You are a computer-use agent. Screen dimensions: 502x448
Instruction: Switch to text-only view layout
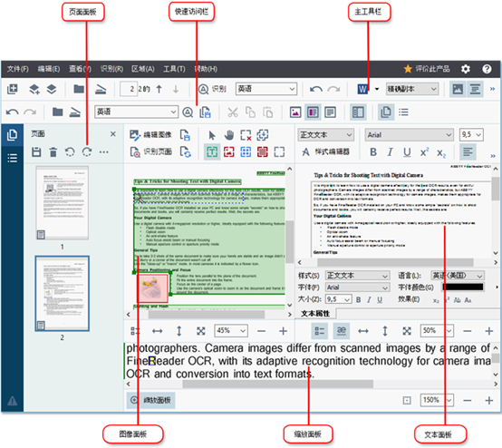[330, 112]
